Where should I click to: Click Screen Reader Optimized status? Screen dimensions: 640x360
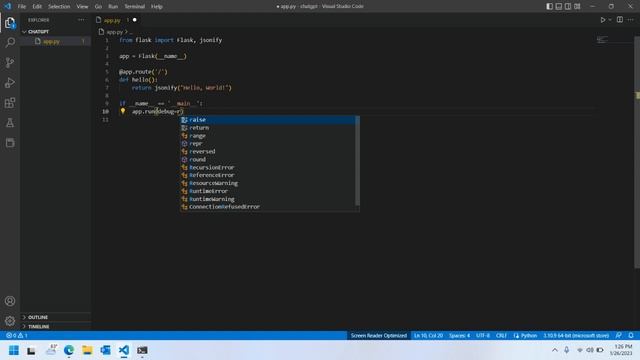point(378,336)
